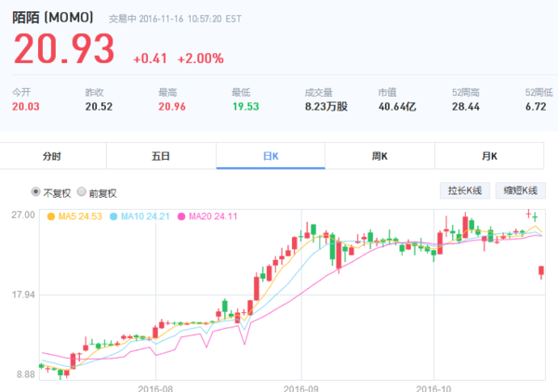Click the pink MA20 legend dot
Viewport: 558px width, 392px height.
[x=181, y=216]
